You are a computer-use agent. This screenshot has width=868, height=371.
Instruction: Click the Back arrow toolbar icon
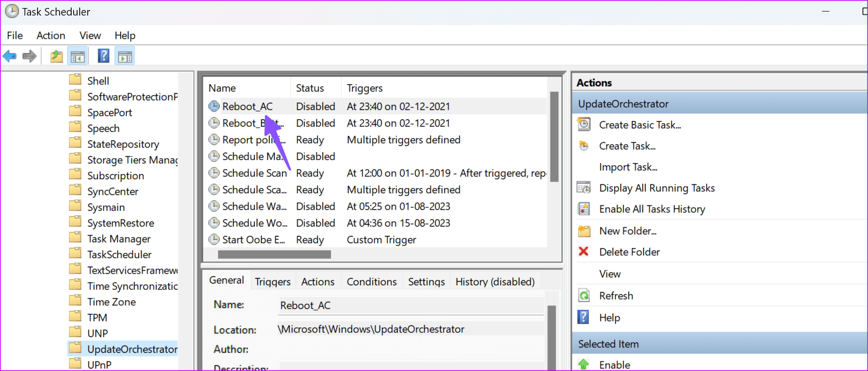[x=10, y=56]
